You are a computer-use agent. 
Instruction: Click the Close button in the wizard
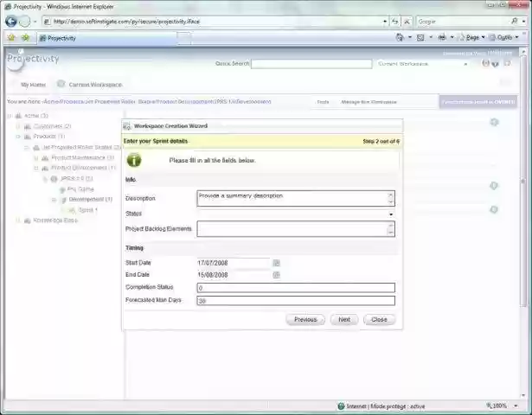379,319
